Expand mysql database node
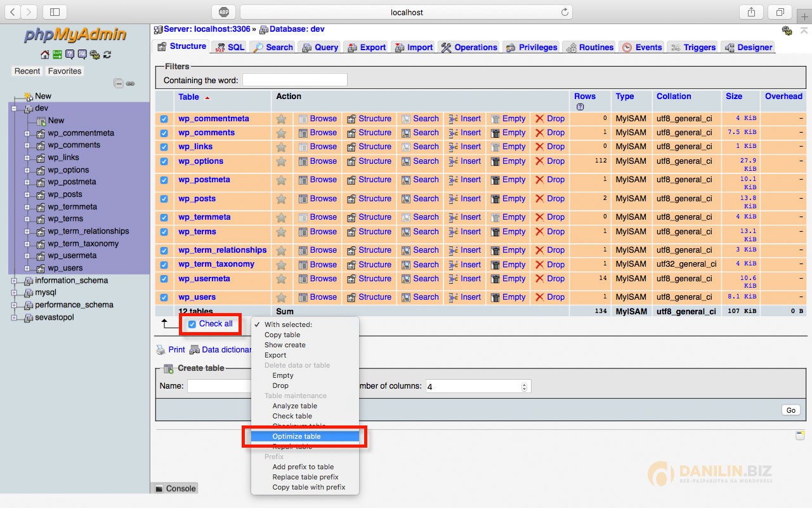Image resolution: width=812 pixels, height=508 pixels. click(14, 293)
